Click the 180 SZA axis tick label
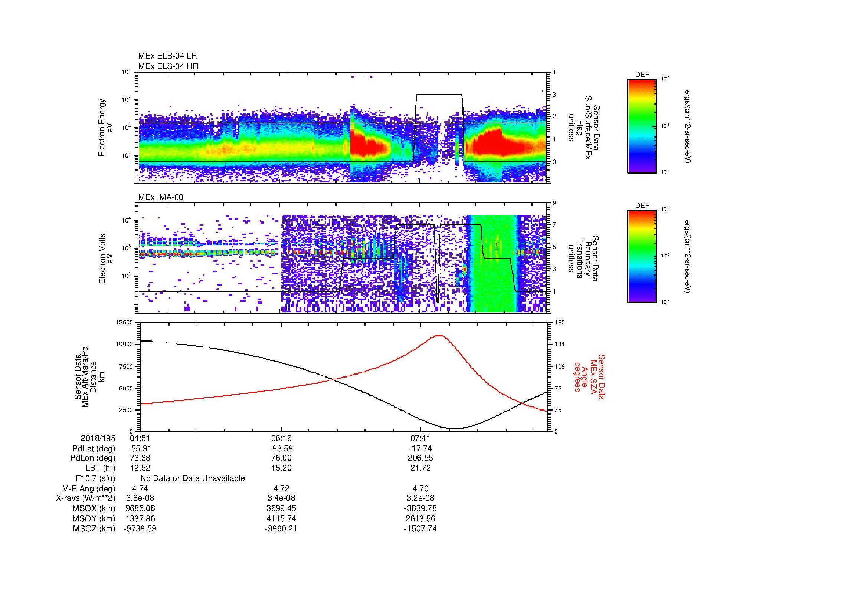Viewport: 868px width, 613px height. click(560, 323)
